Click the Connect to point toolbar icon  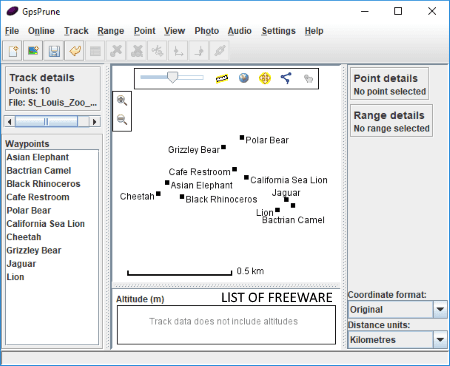(219, 51)
